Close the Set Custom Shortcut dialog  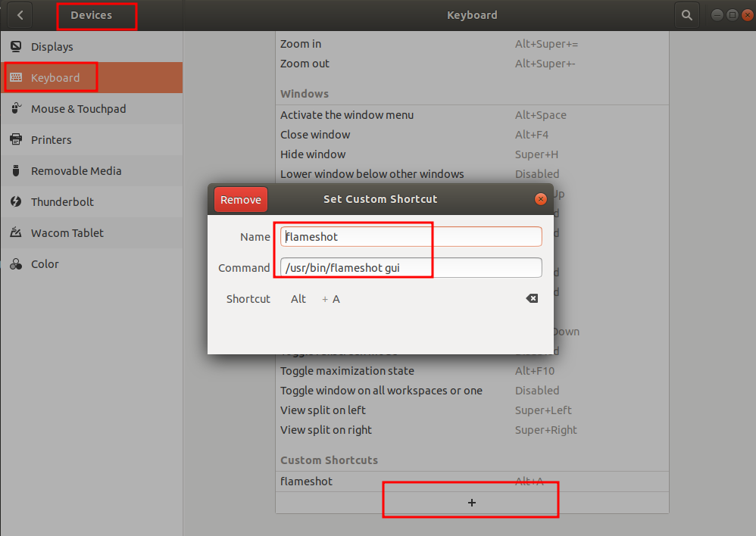coord(541,199)
